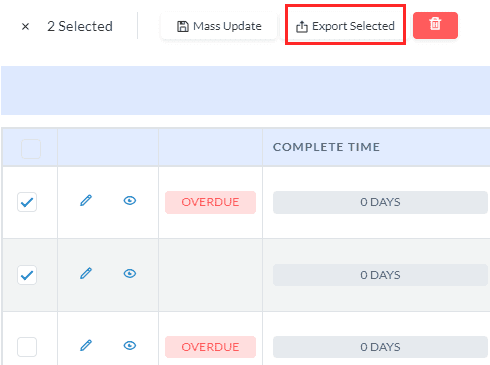Toggle the select-all checkbox in the table header

pyautogui.click(x=31, y=149)
